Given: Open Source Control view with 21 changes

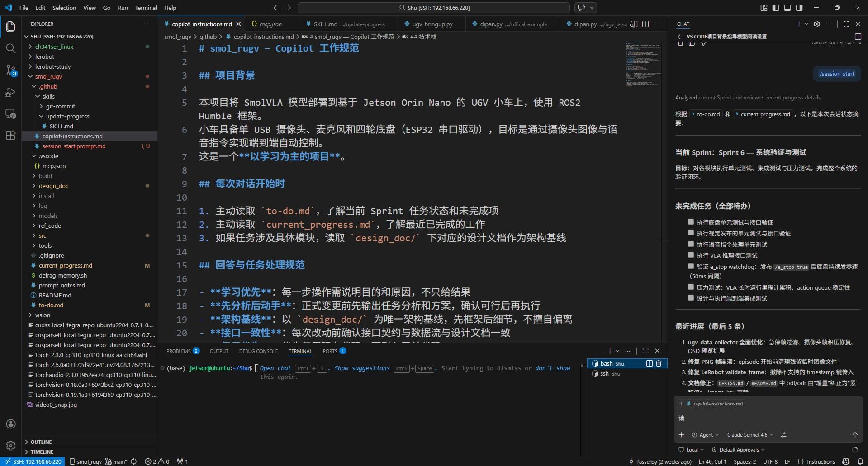Looking at the screenshot, I should pyautogui.click(x=10, y=70).
